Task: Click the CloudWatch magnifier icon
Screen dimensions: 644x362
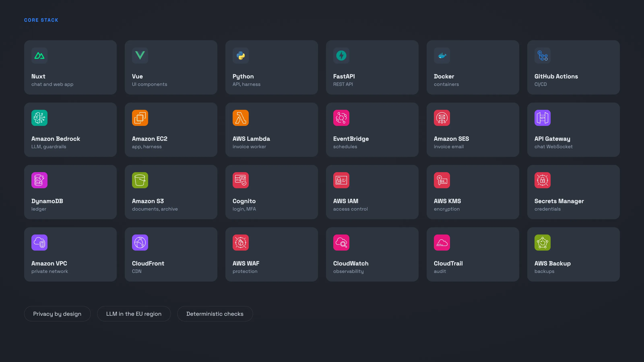Action: point(341,242)
